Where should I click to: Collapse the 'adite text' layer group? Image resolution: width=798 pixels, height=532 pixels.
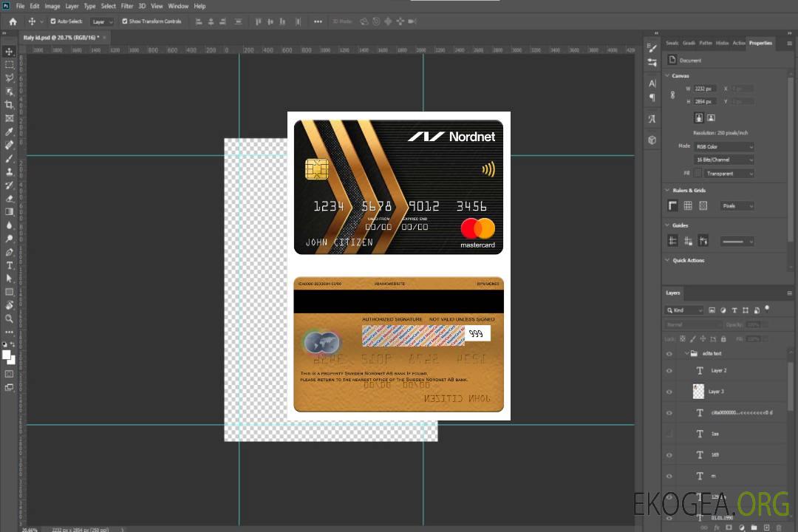(686, 353)
